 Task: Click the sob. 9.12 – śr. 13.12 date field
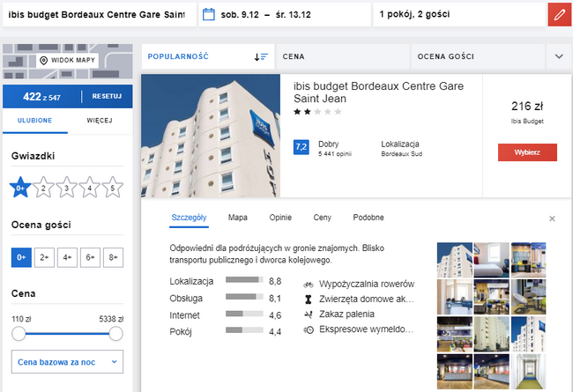[285, 15]
